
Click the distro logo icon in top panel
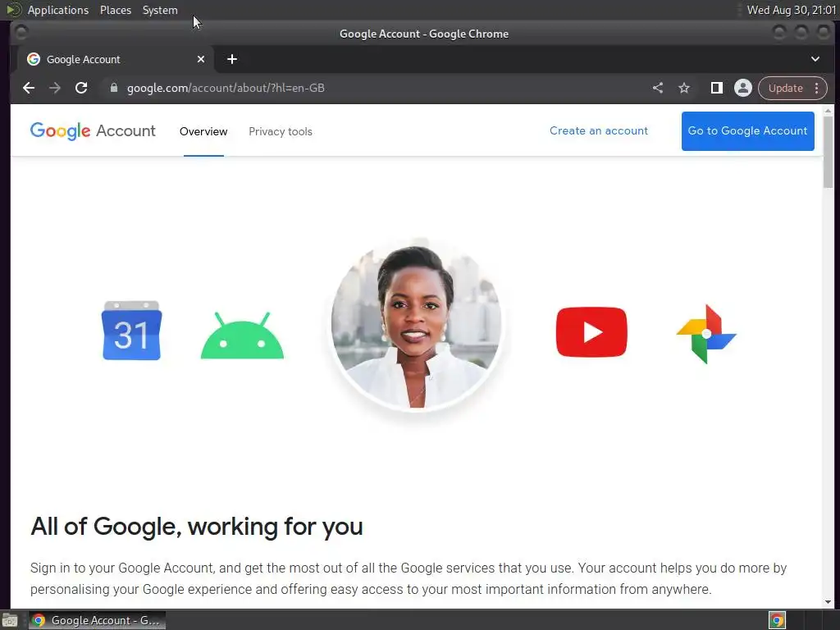[13, 10]
